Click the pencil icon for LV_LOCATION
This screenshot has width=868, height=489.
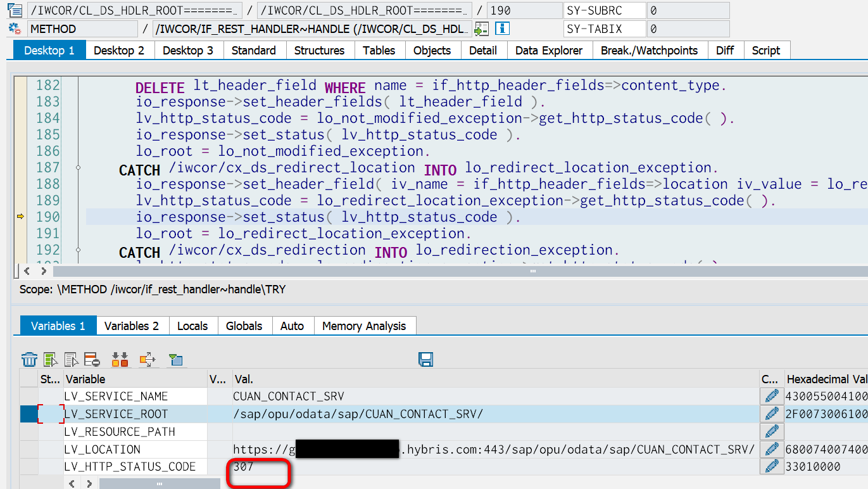click(x=771, y=450)
